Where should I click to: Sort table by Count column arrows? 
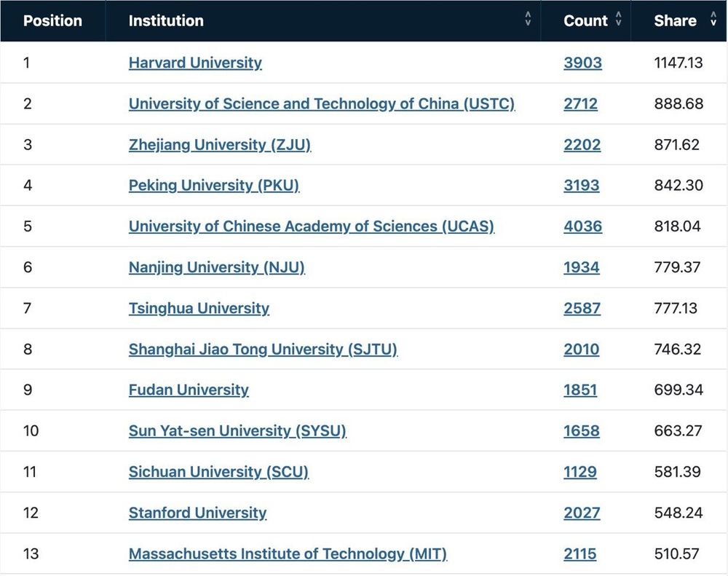click(619, 20)
